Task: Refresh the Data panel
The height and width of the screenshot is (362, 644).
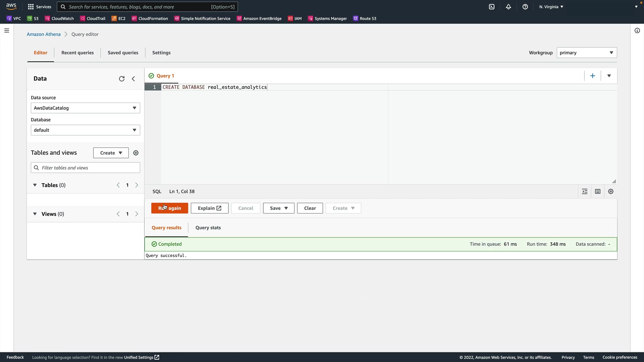Action: (x=122, y=79)
